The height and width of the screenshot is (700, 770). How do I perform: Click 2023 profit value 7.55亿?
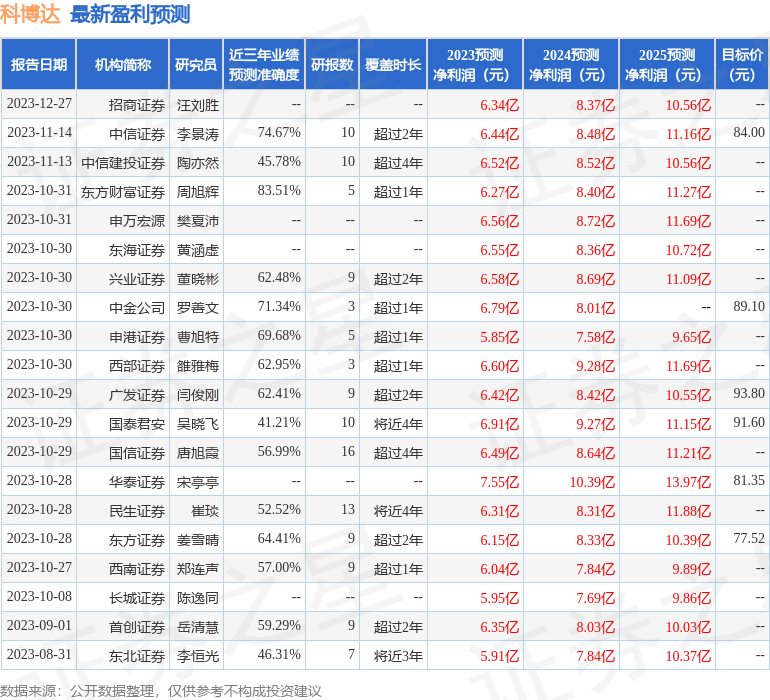[499, 482]
